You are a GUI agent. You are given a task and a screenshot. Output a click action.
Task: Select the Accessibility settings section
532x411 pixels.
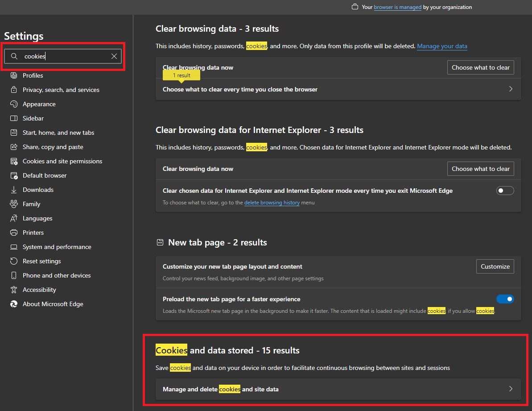click(x=40, y=290)
